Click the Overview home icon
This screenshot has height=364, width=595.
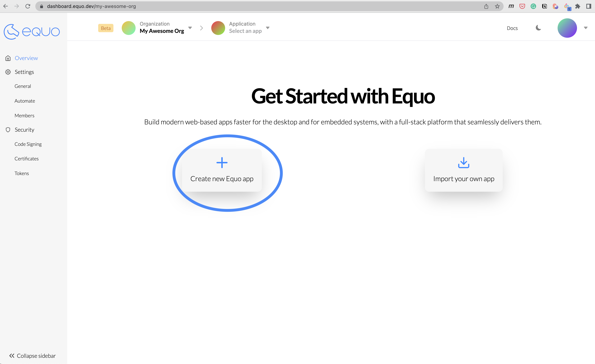8,58
